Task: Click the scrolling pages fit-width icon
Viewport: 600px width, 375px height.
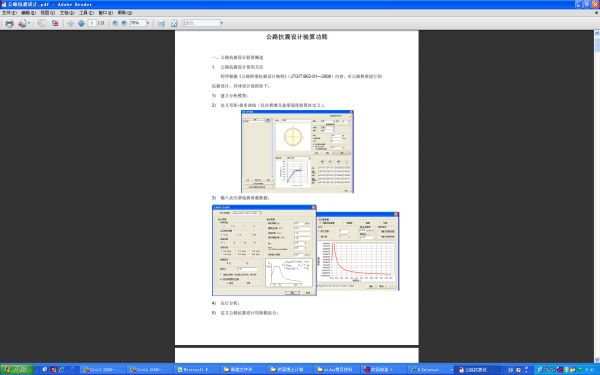Action: [x=161, y=23]
